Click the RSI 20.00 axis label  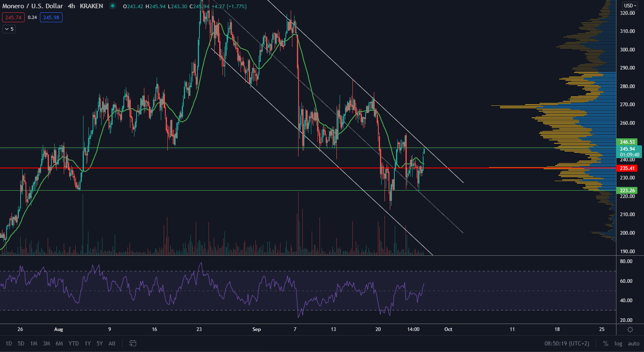626,320
